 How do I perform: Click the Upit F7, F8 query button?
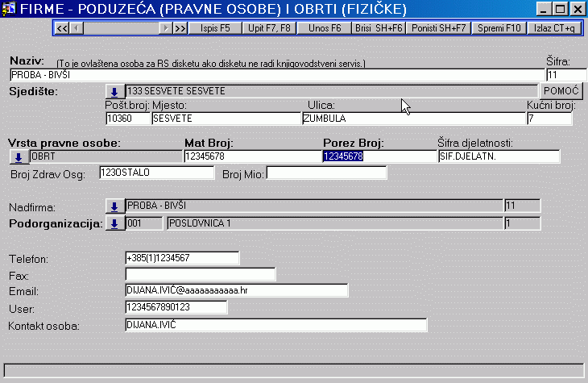269,28
